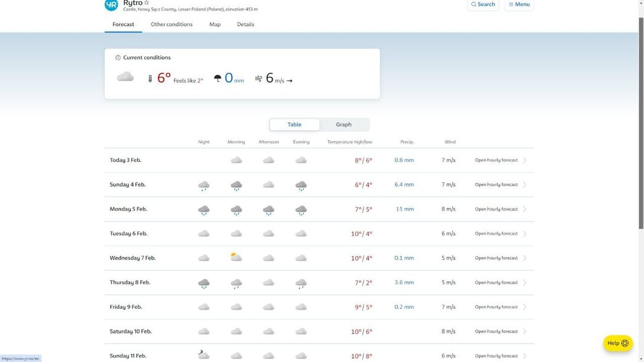Expand hourly forecast chevron for Tuesday 6 Feb.
Viewport: 644px width, 362px height.
pos(525,233)
